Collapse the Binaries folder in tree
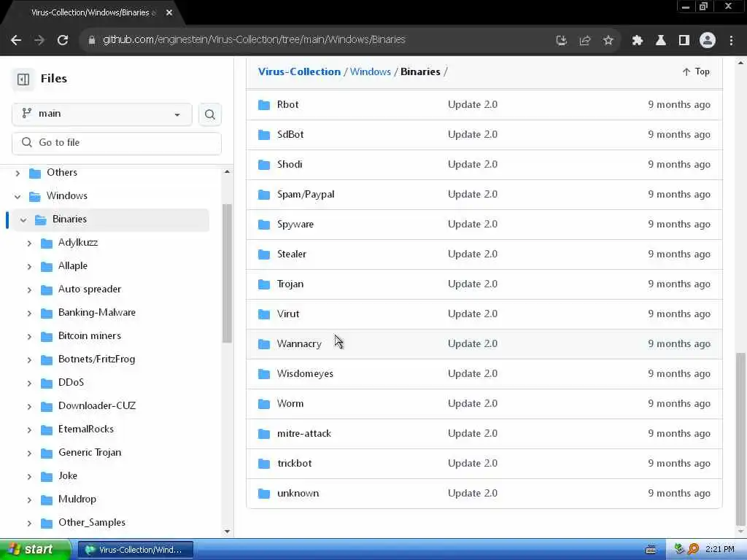747x560 pixels. 23,219
